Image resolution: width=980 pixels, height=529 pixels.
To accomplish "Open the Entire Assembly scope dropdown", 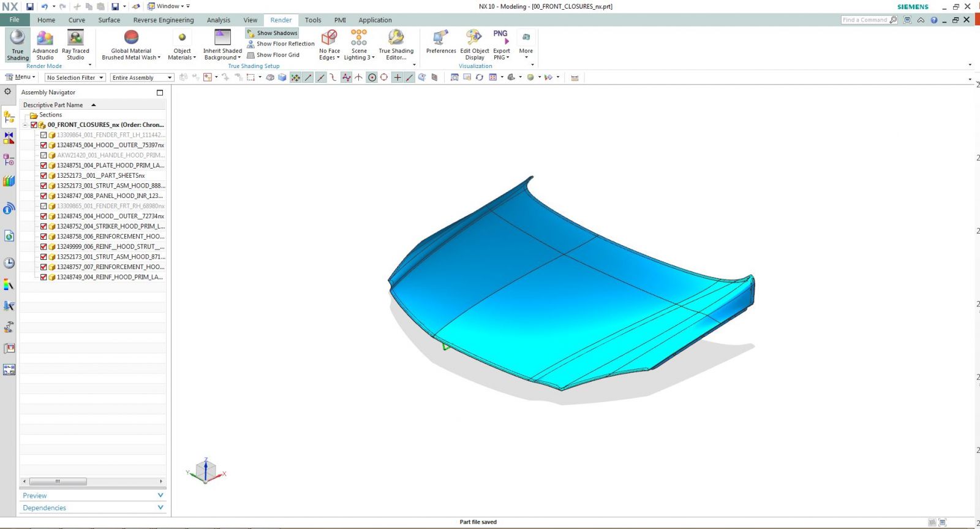I will 141,78.
